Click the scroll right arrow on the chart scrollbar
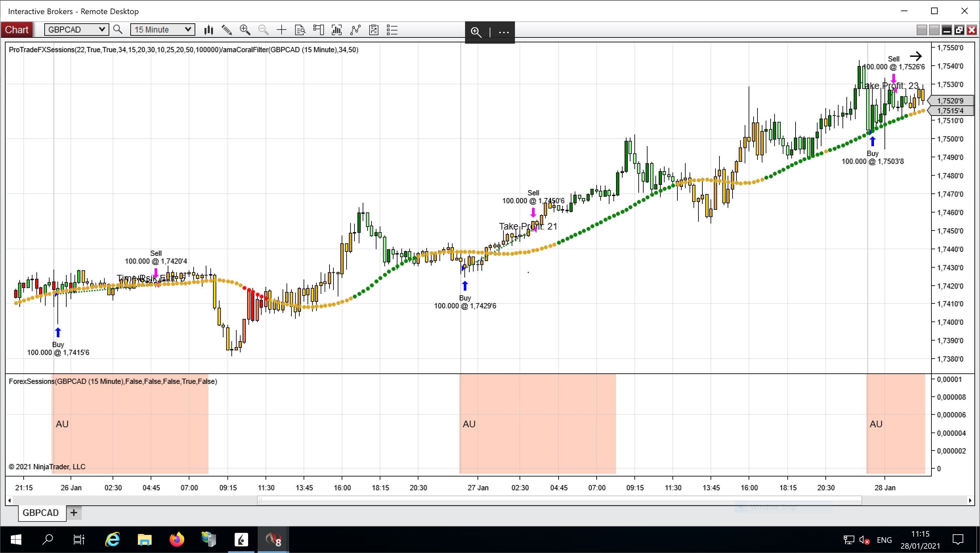Viewport: 980px width, 553px height. click(x=970, y=500)
